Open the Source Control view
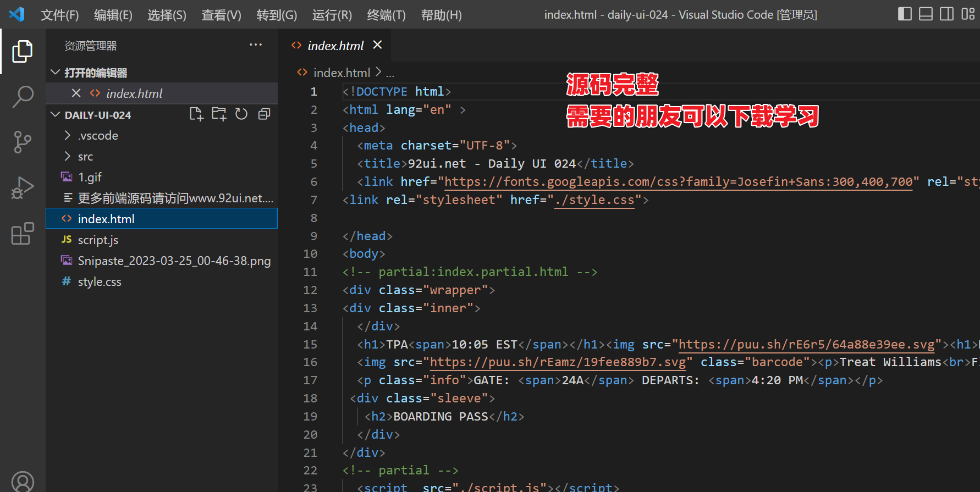 point(23,142)
